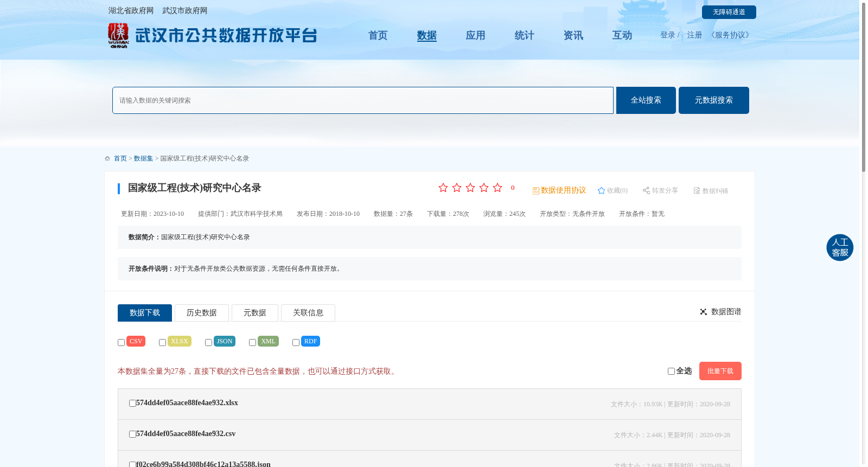Focus the keyword search input field
Screen dimensions: 868x467
363,100
